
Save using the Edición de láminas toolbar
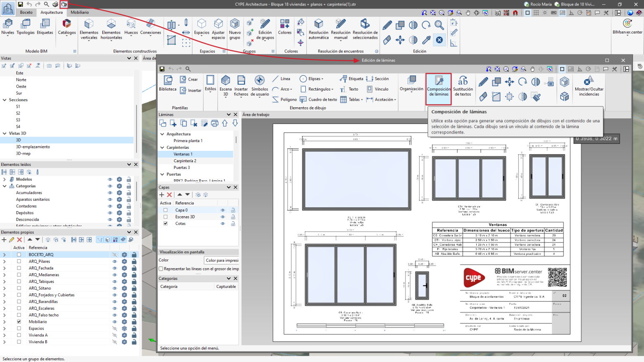pos(162,69)
